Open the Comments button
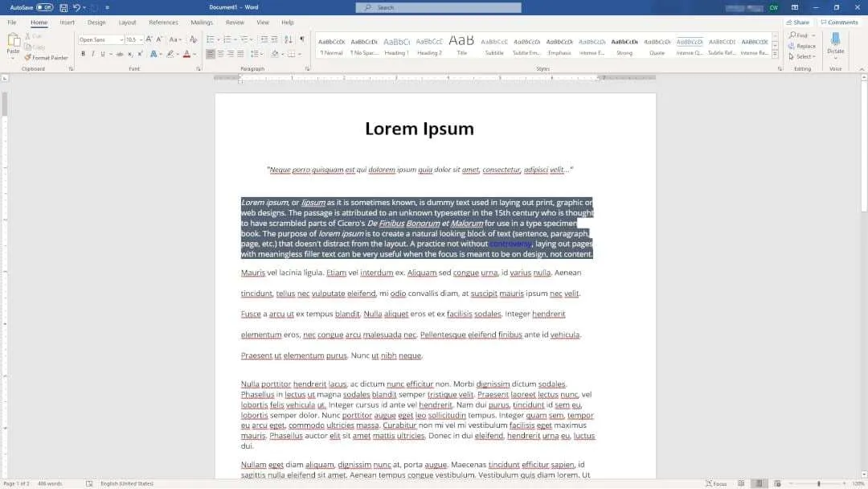This screenshot has width=868, height=489. [839, 23]
